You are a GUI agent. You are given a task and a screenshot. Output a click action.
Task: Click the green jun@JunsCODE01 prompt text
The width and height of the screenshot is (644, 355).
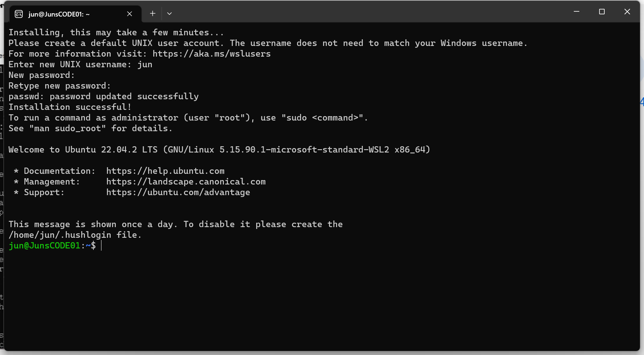pyautogui.click(x=44, y=245)
